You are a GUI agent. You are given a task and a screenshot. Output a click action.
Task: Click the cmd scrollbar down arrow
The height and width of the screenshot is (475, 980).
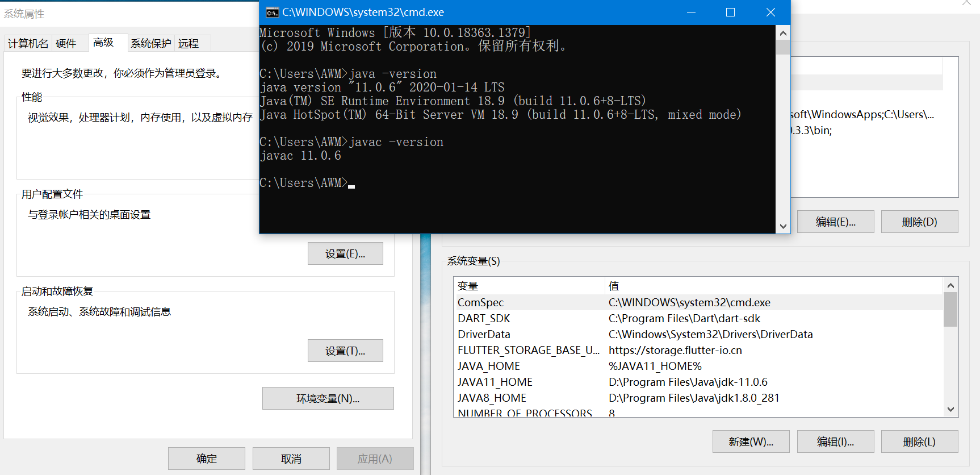783,226
